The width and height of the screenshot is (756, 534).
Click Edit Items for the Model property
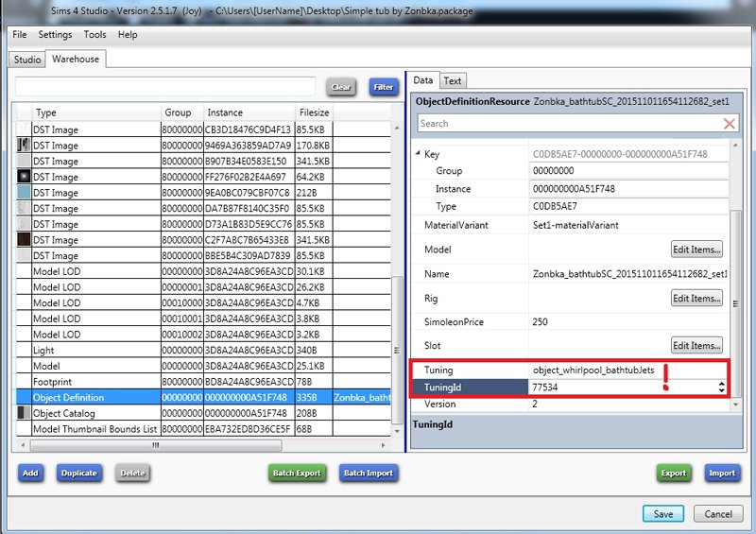tap(696, 250)
